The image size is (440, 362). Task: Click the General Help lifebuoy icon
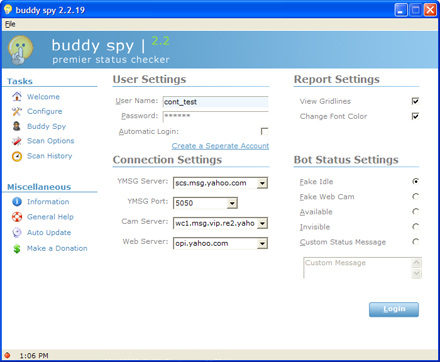17,217
